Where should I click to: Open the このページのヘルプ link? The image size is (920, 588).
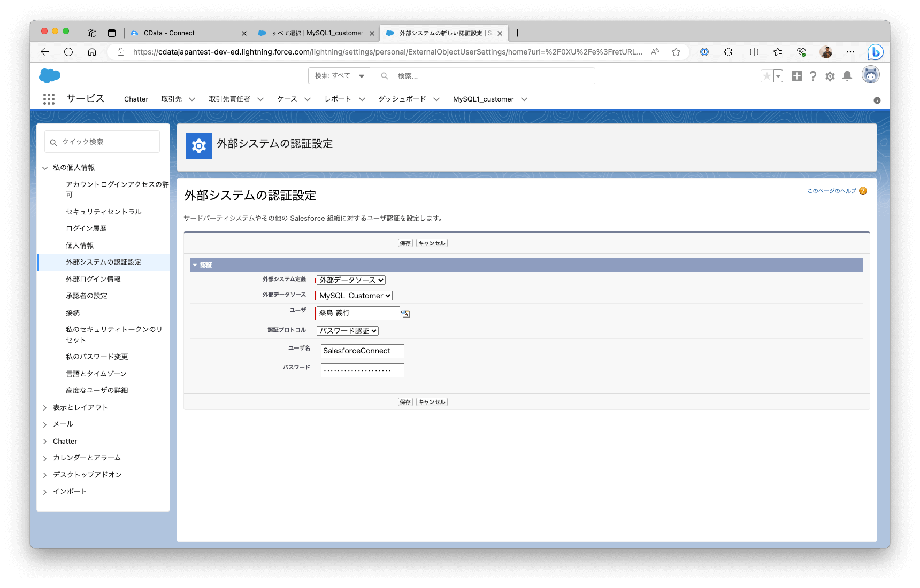pos(832,191)
